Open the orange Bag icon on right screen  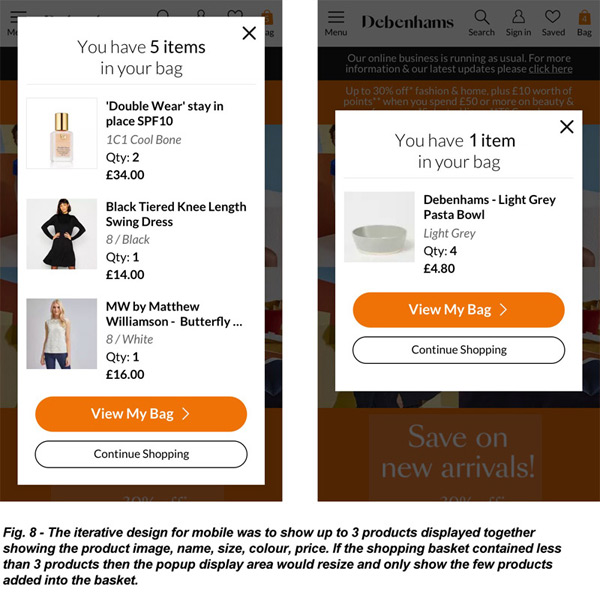click(x=584, y=18)
